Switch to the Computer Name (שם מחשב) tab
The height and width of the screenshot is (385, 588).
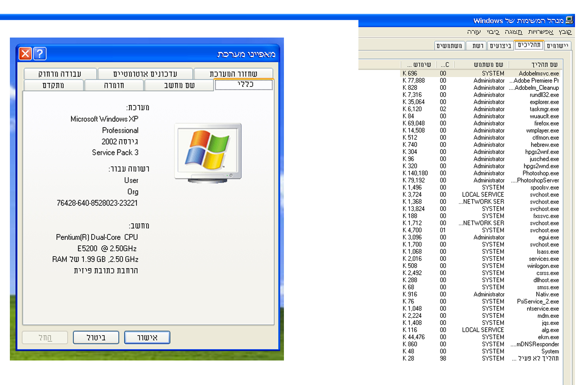(179, 85)
